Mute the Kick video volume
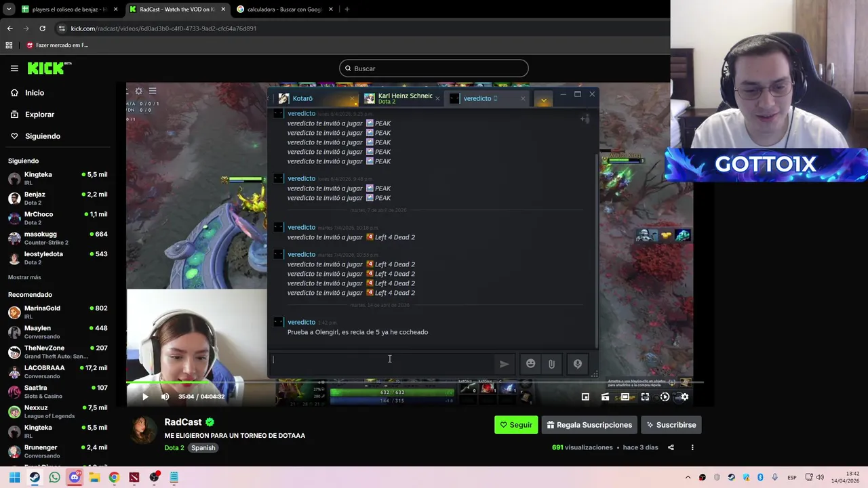Image resolution: width=868 pixels, height=488 pixels. pyautogui.click(x=165, y=396)
